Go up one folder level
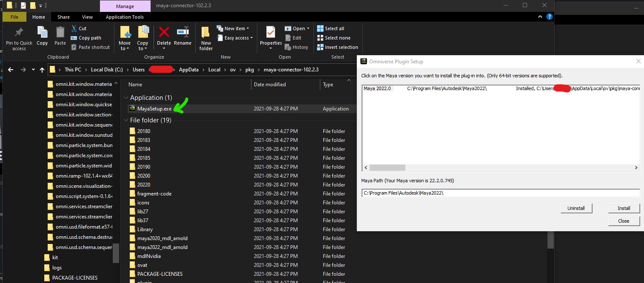Screen dimensions: 644x283 pyautogui.click(x=42, y=70)
